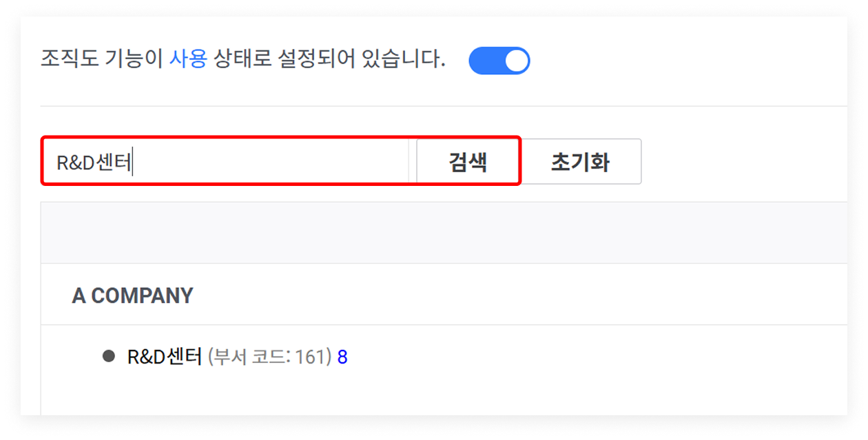
Task: Click the A COMPANY heading
Action: pos(132,295)
